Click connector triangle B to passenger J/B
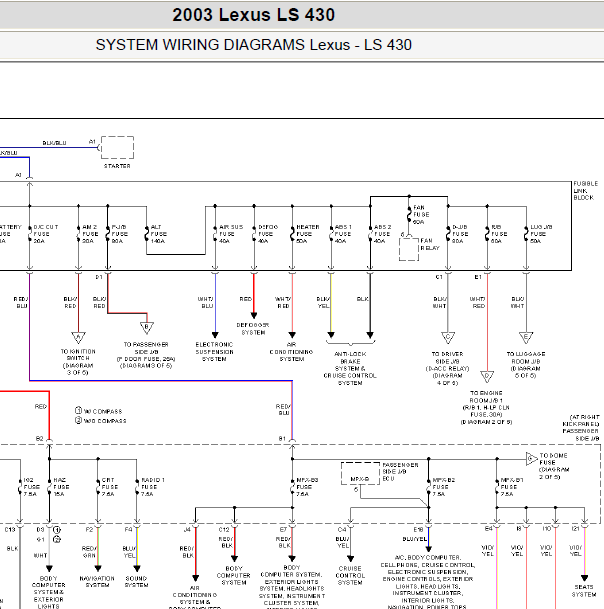This screenshot has height=609, width=604. pos(147,327)
